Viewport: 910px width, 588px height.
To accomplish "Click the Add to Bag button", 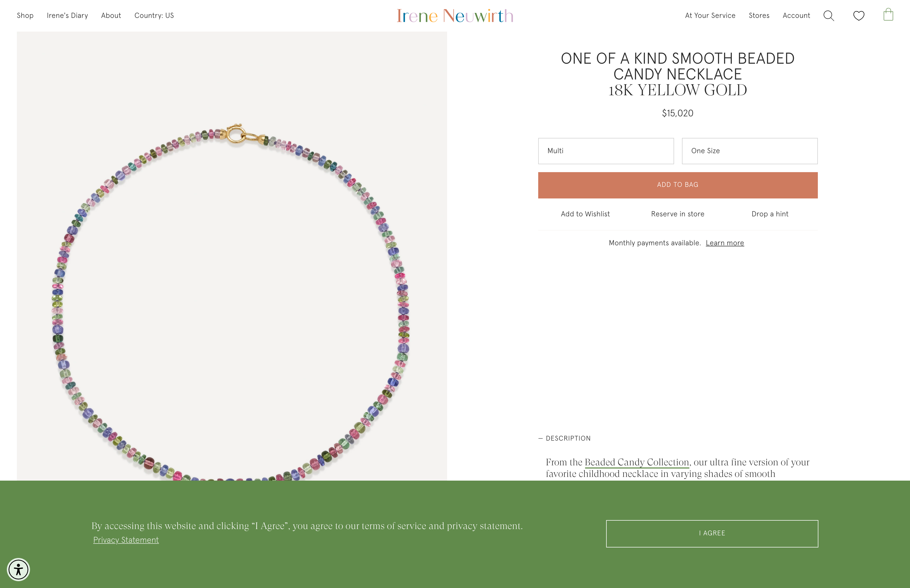I will (x=677, y=185).
